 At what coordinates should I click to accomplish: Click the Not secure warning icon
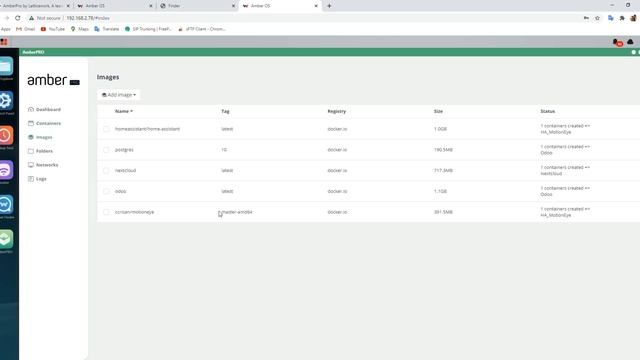pyautogui.click(x=31, y=18)
